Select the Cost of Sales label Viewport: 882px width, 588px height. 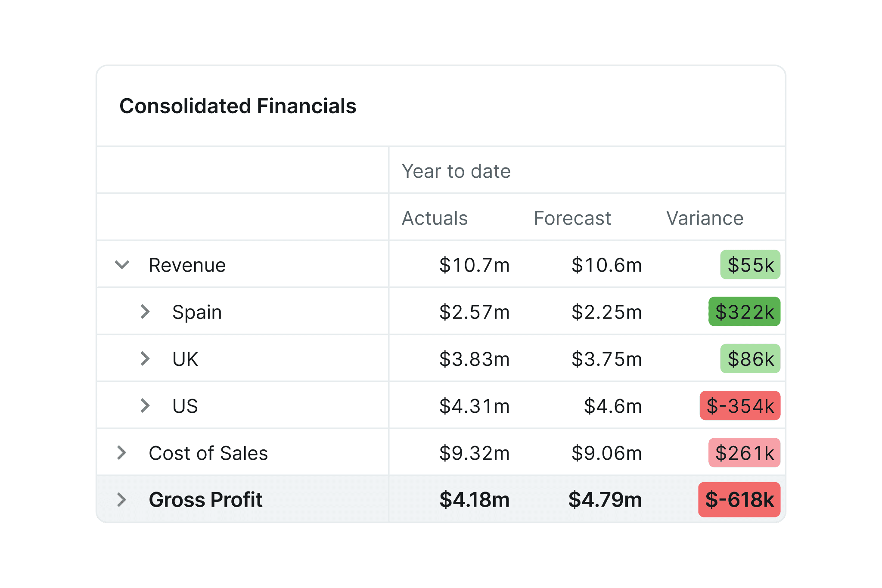click(208, 453)
